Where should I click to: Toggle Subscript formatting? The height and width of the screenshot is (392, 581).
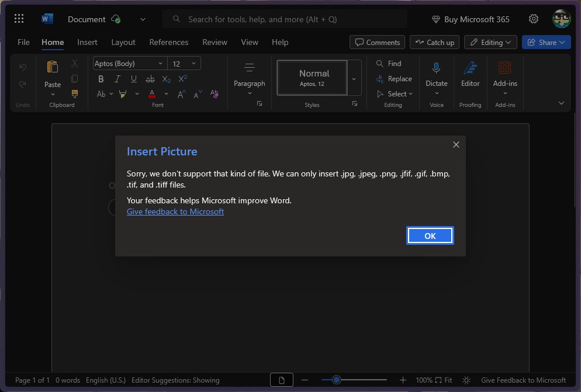167,79
